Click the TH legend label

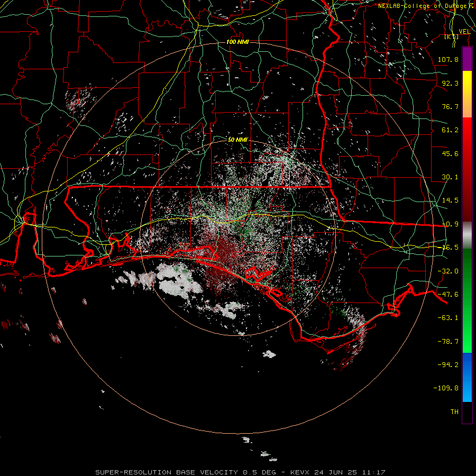454,412
